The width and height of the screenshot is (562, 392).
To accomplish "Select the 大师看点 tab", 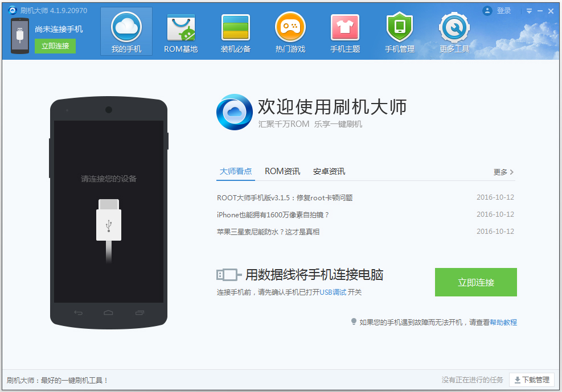I will tap(235, 171).
